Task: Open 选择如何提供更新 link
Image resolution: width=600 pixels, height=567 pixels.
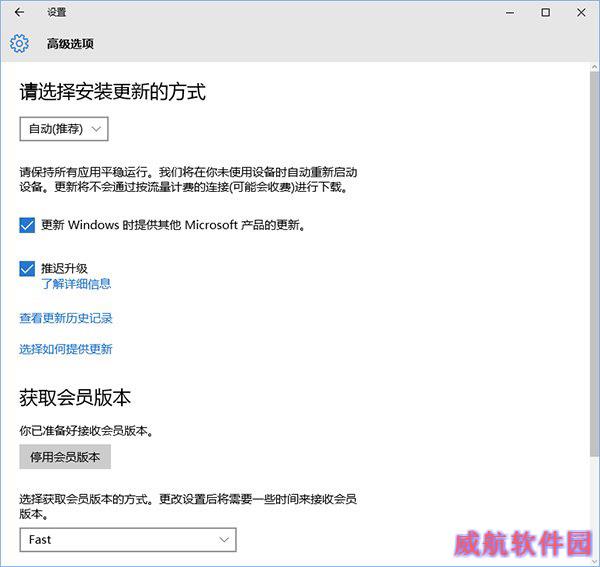Action: pos(66,349)
